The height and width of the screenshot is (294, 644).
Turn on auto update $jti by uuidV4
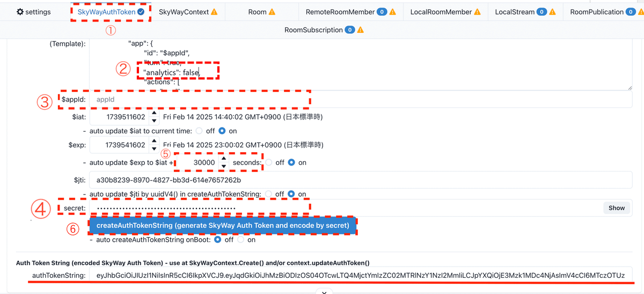pyautogui.click(x=291, y=194)
